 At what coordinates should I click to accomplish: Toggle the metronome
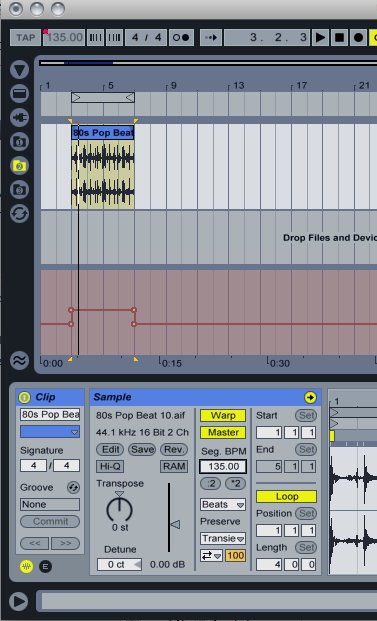[181, 38]
